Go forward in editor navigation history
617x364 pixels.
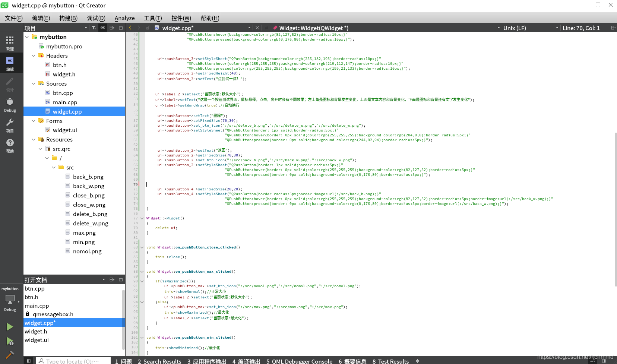pyautogui.click(x=139, y=28)
